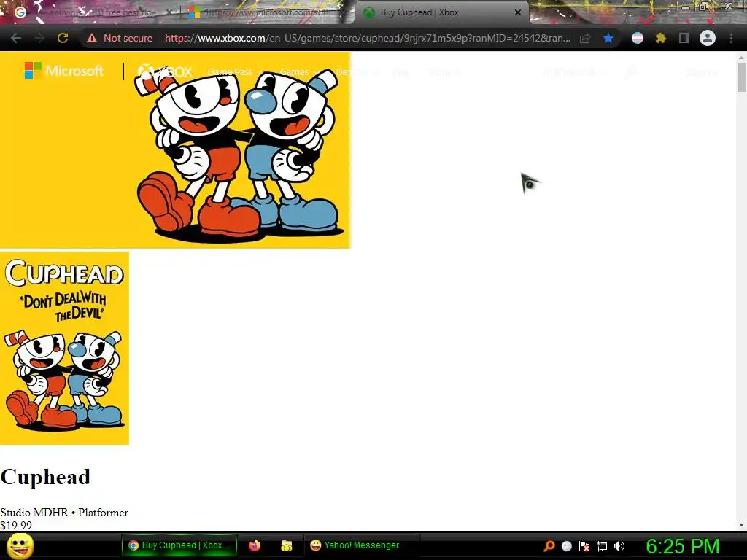Click the 6:25 PM taskbar clock

[682, 546]
